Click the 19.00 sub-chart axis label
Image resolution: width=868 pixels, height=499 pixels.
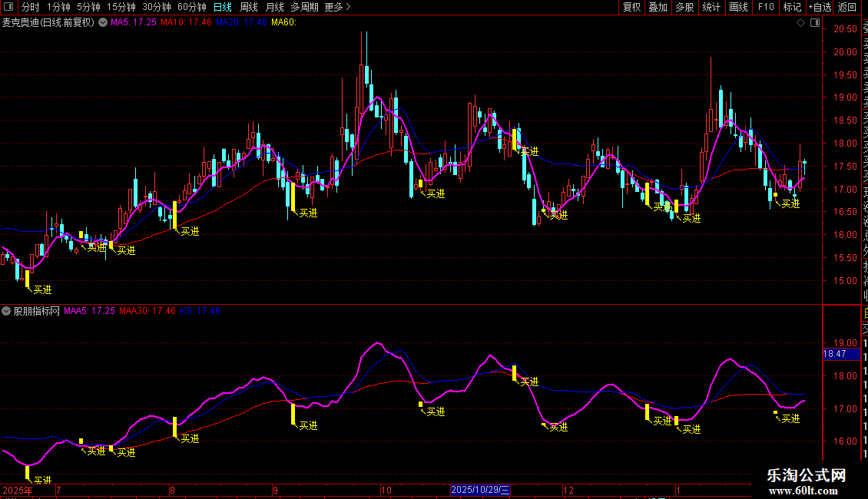(845, 344)
